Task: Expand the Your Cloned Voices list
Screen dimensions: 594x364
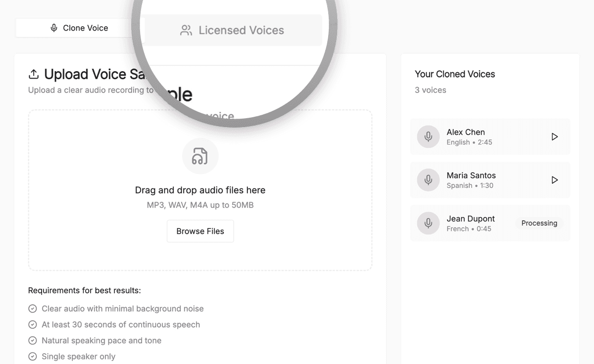Action: (x=454, y=74)
